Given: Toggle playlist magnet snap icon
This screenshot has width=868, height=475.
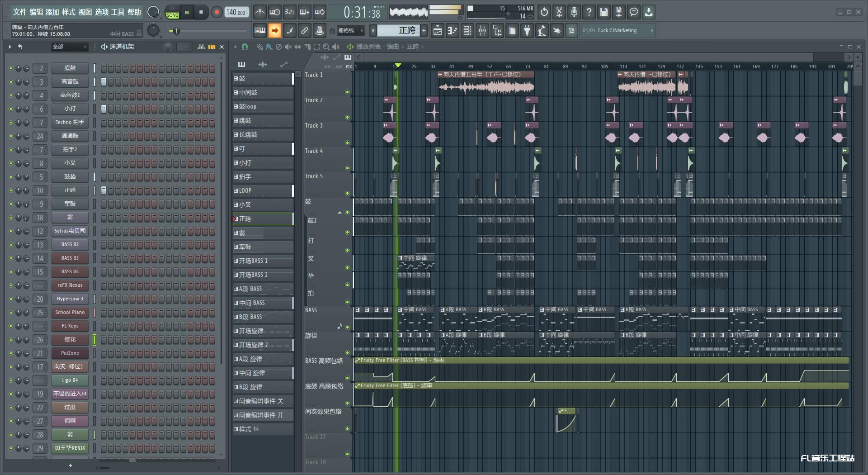Looking at the screenshot, I should [x=245, y=47].
